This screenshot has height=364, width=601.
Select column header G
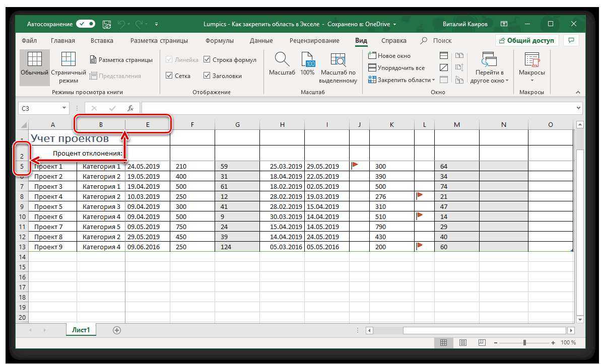(x=237, y=124)
